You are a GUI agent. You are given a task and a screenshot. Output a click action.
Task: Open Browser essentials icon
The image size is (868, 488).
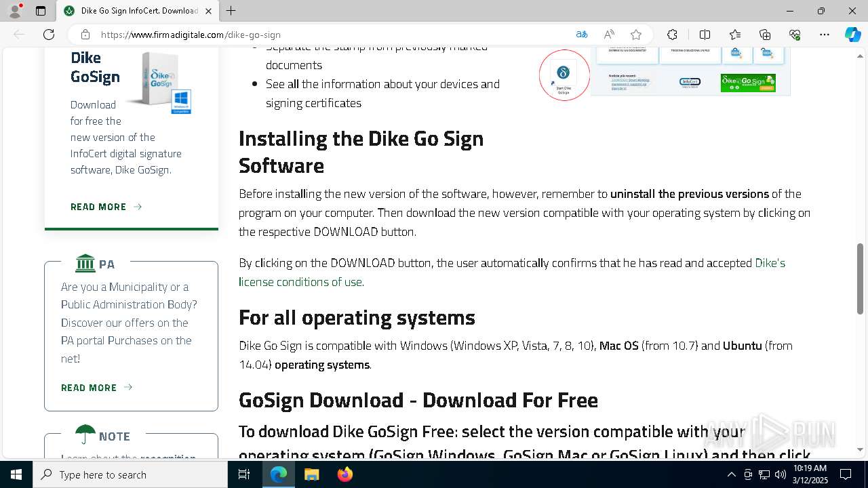(795, 35)
